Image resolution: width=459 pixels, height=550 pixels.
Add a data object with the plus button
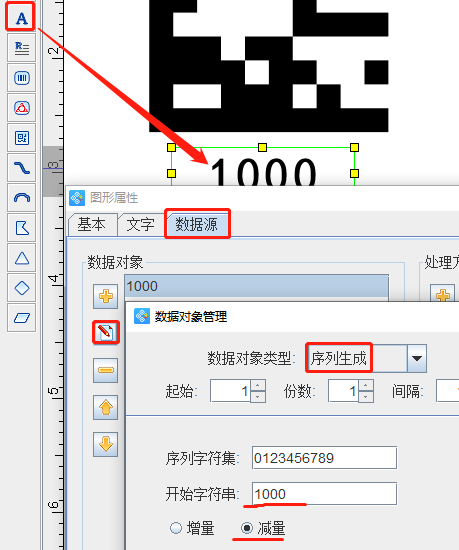pyautogui.click(x=106, y=296)
